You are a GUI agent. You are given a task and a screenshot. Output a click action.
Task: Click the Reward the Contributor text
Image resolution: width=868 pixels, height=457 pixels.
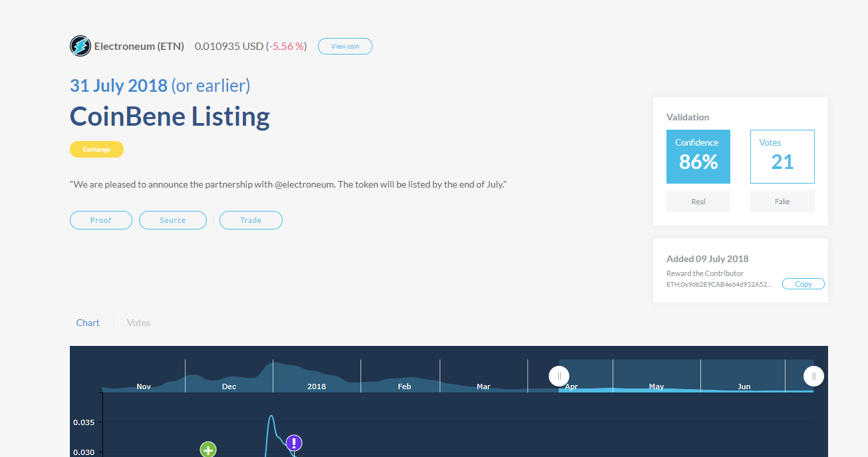tap(705, 273)
